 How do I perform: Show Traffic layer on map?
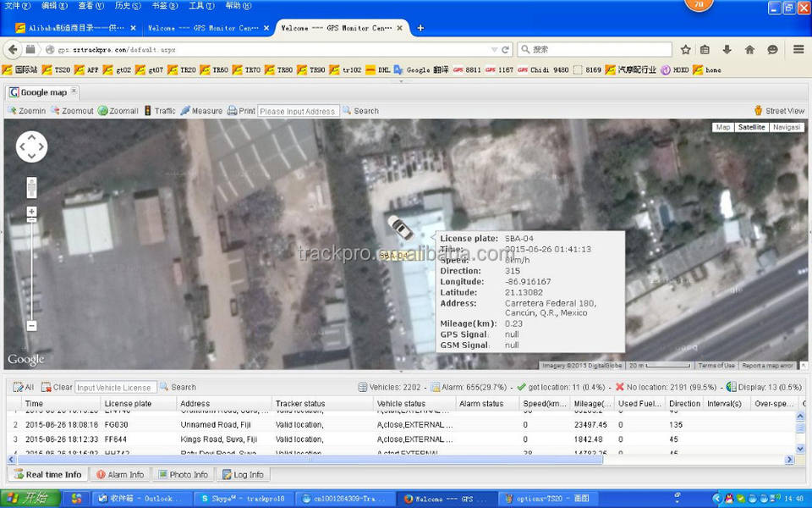coord(160,111)
